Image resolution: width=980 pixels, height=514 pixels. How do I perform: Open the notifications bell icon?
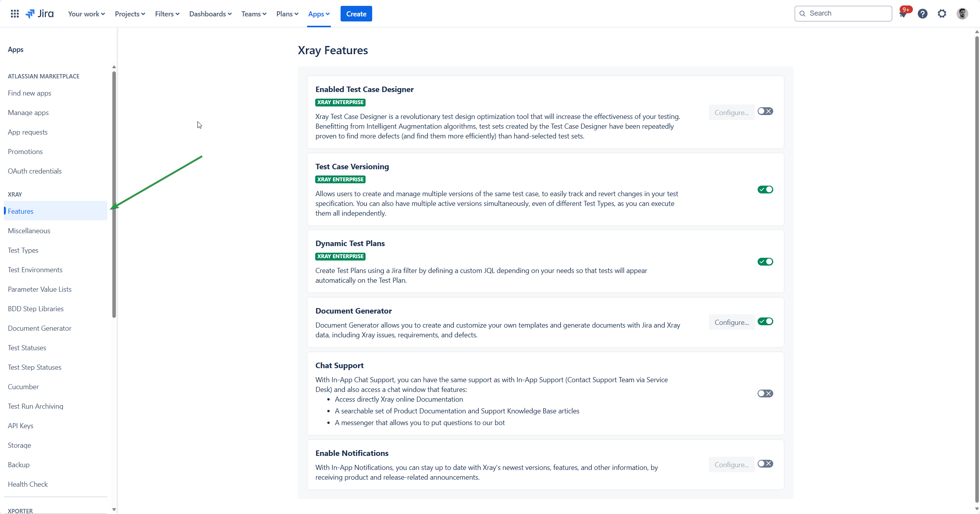tap(903, 14)
